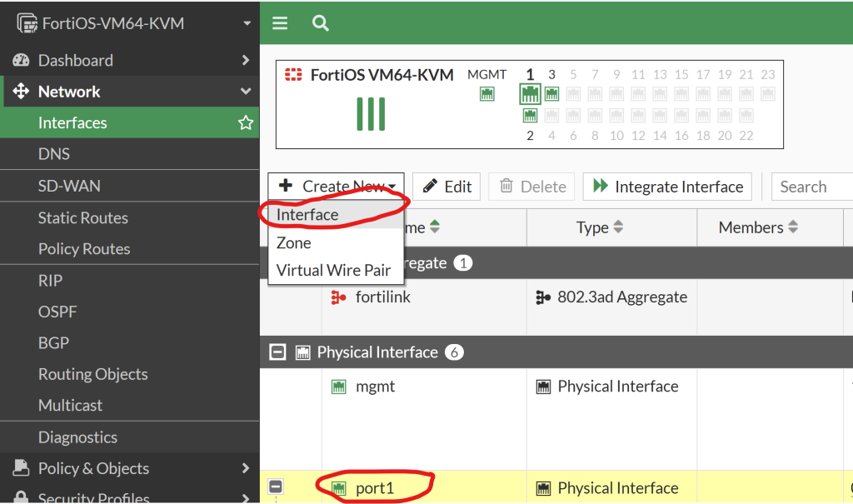Image resolution: width=853 pixels, height=504 pixels.
Task: Open the search magnifier in the green header
Action: [x=321, y=22]
